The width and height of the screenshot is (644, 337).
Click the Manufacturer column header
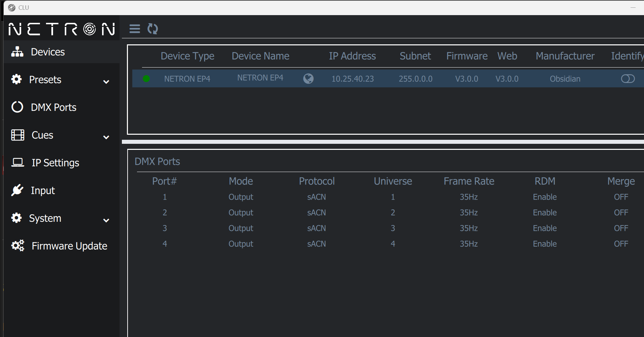tap(565, 56)
